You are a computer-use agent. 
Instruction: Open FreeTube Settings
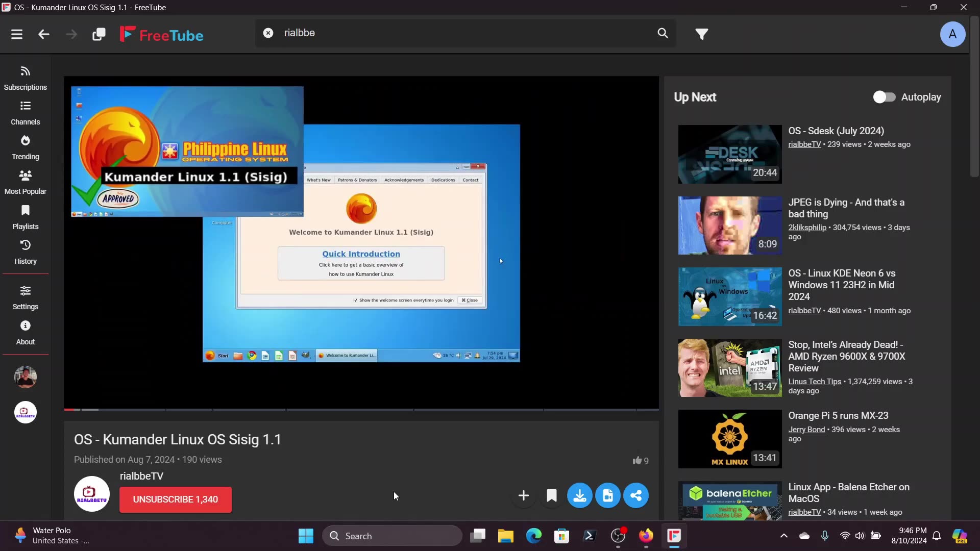(25, 297)
